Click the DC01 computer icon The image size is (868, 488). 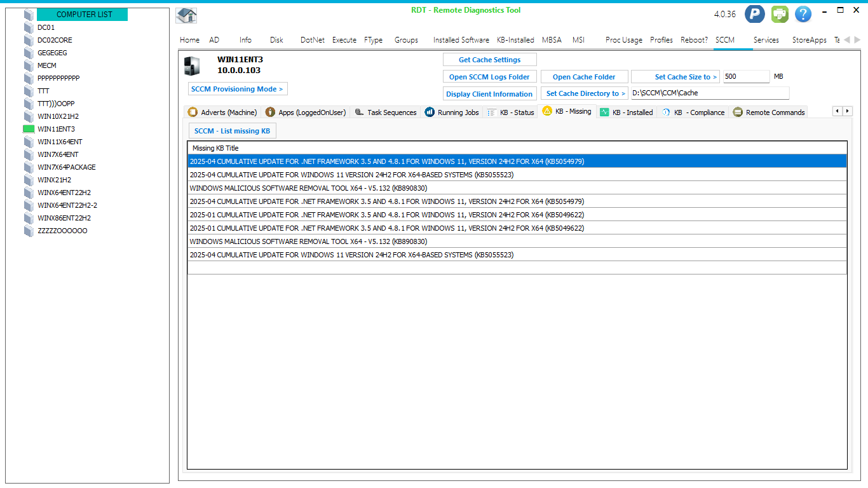tap(28, 27)
